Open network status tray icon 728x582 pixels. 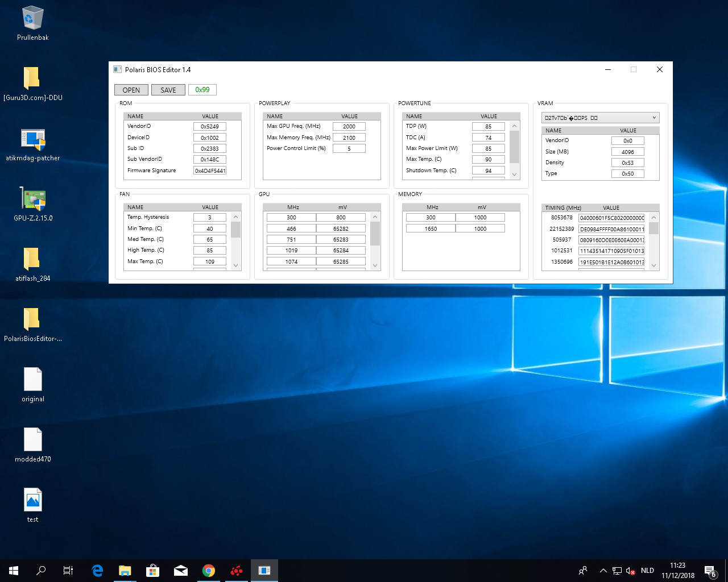617,571
